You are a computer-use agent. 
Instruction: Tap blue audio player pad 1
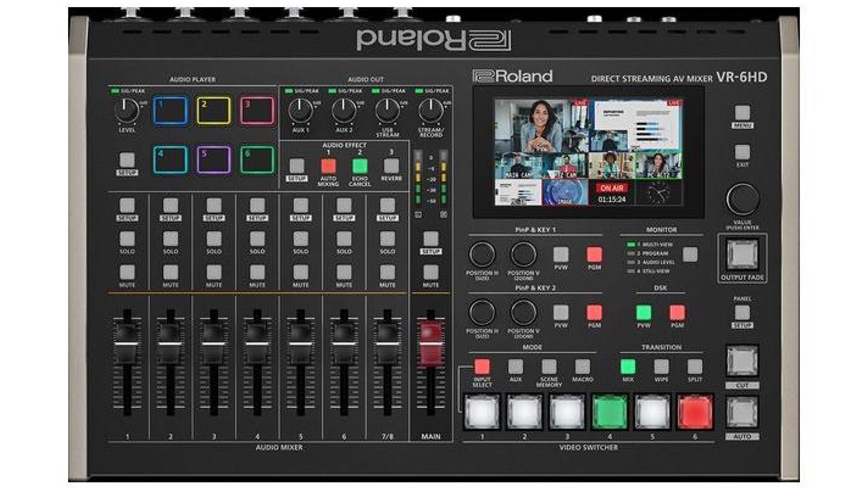[x=170, y=110]
